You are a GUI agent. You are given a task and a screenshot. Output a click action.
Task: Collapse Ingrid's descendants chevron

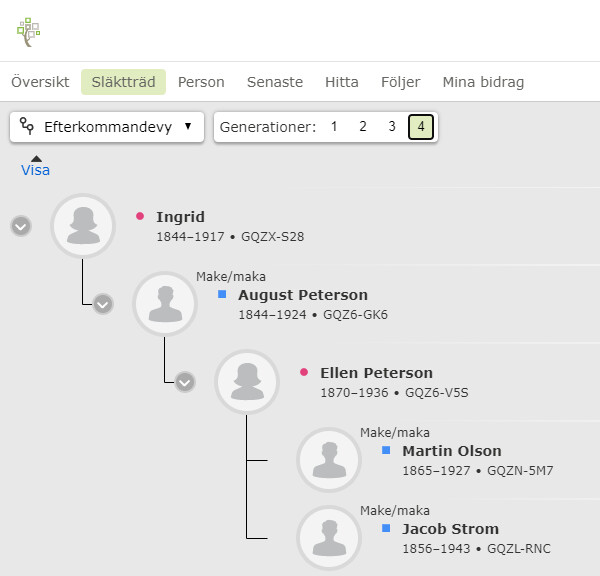point(21,226)
